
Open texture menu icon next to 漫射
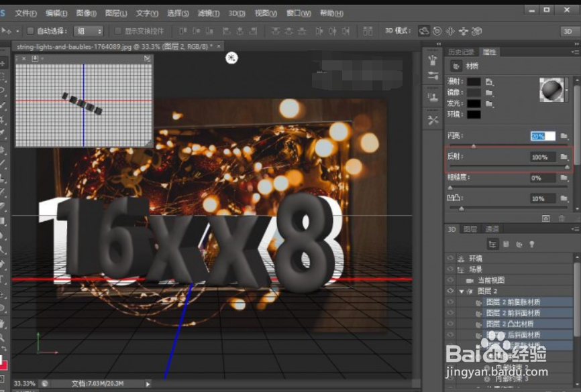489,82
